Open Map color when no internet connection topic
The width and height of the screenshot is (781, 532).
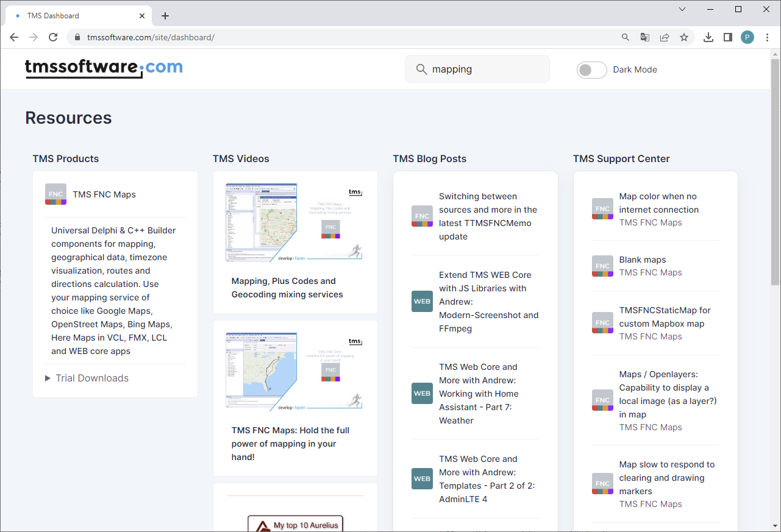click(x=659, y=203)
